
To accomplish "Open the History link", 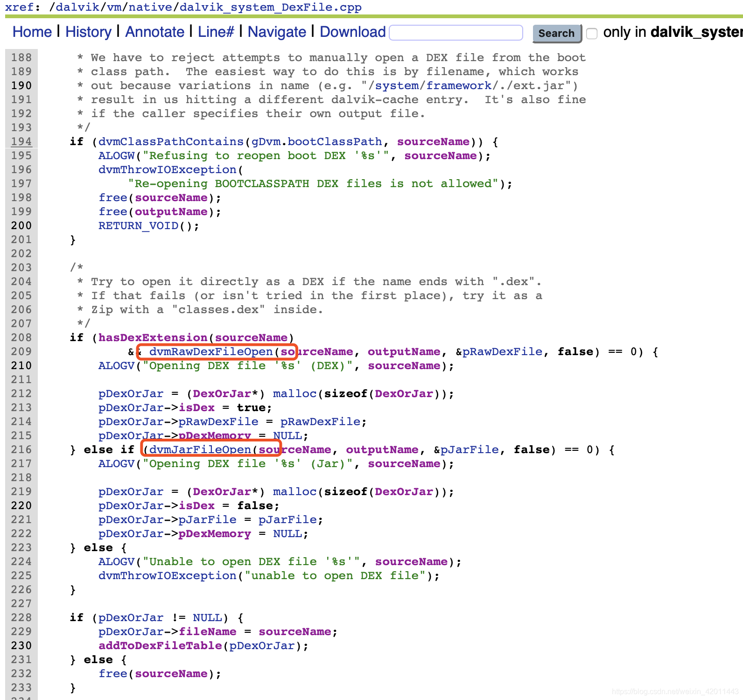I will click(x=88, y=32).
